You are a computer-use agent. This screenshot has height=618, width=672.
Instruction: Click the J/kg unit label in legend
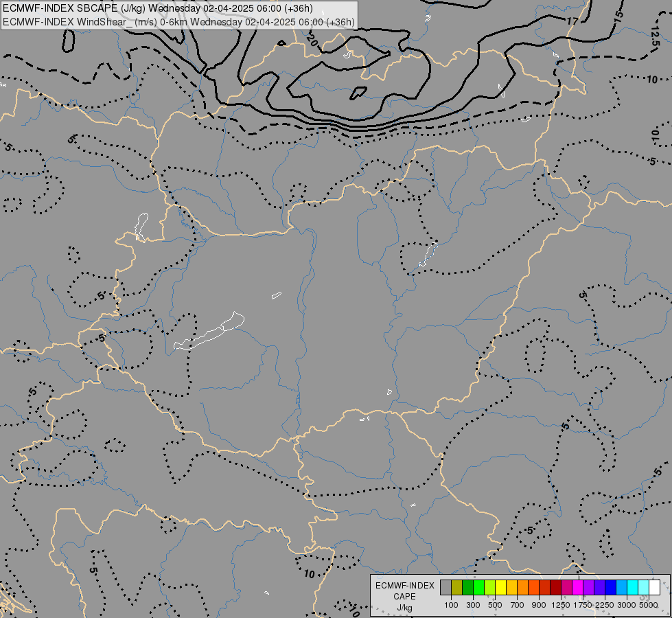(404, 608)
